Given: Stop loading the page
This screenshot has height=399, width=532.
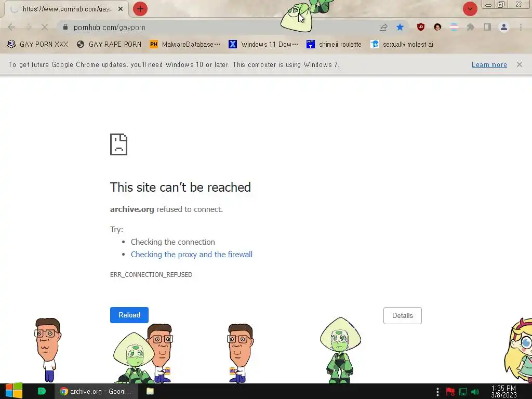Looking at the screenshot, I should [x=45, y=27].
